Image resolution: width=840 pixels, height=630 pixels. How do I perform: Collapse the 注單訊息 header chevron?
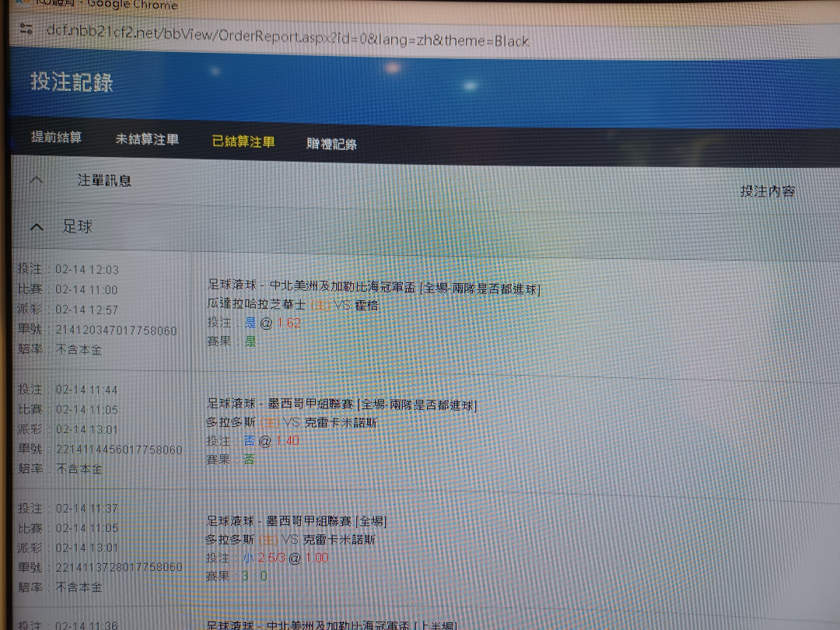point(37,180)
